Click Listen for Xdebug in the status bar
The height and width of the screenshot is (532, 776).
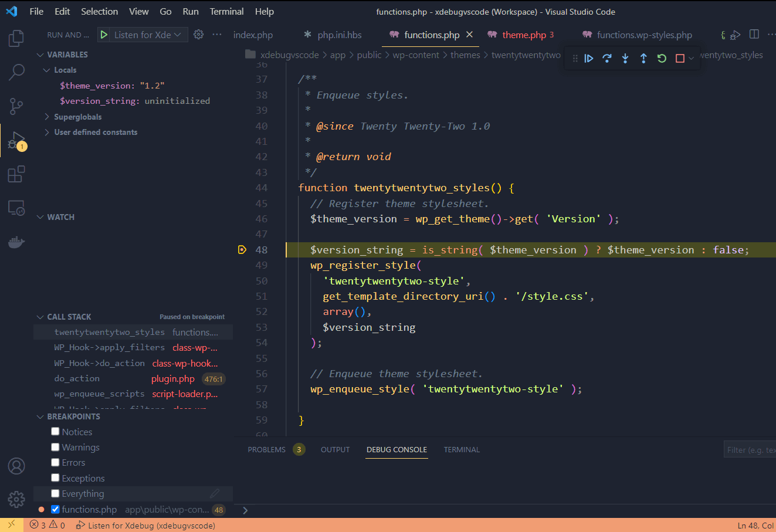(145, 525)
